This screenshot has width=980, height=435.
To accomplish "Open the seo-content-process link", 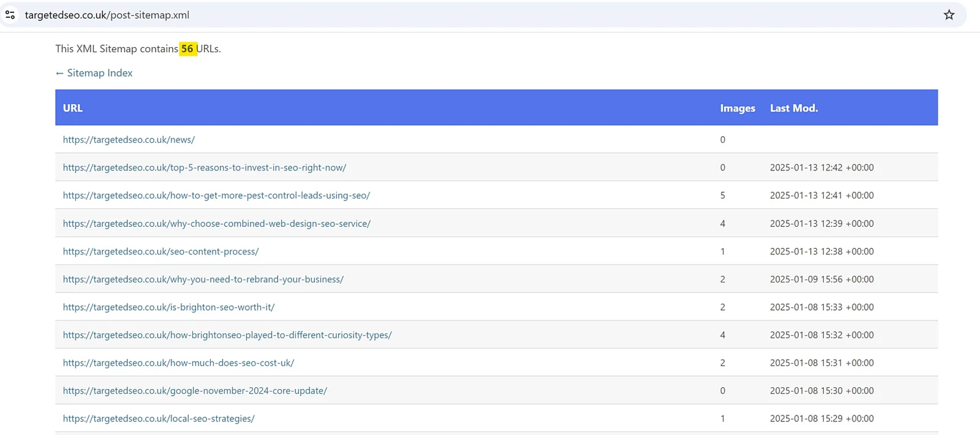I will tap(160, 251).
